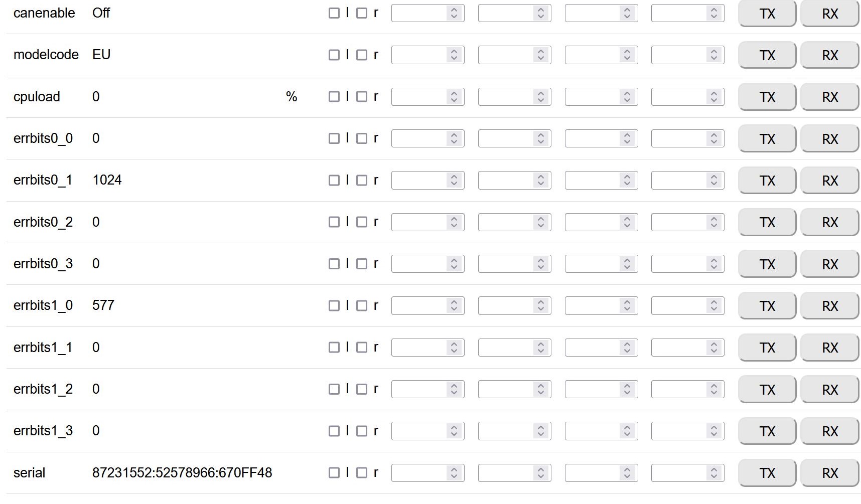Click the RX button for modelcode
Screen dimensions: 861x504
point(829,55)
